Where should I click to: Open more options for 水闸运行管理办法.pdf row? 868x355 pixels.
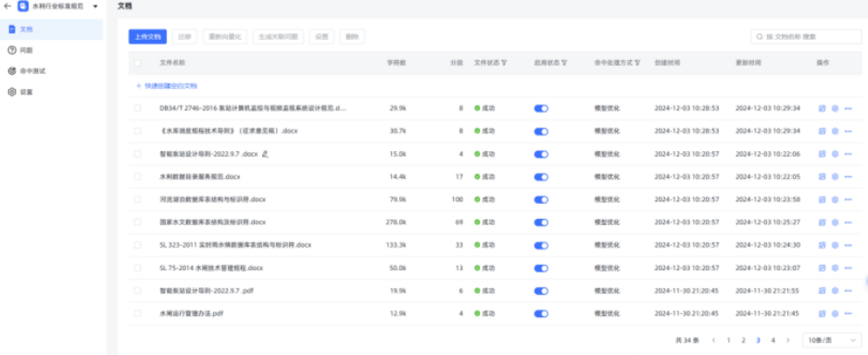coord(848,313)
